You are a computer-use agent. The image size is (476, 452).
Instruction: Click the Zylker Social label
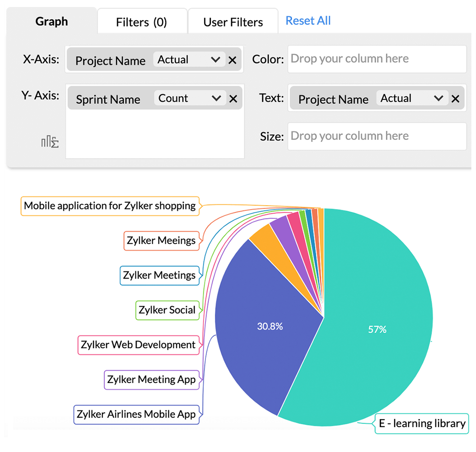pyautogui.click(x=167, y=310)
